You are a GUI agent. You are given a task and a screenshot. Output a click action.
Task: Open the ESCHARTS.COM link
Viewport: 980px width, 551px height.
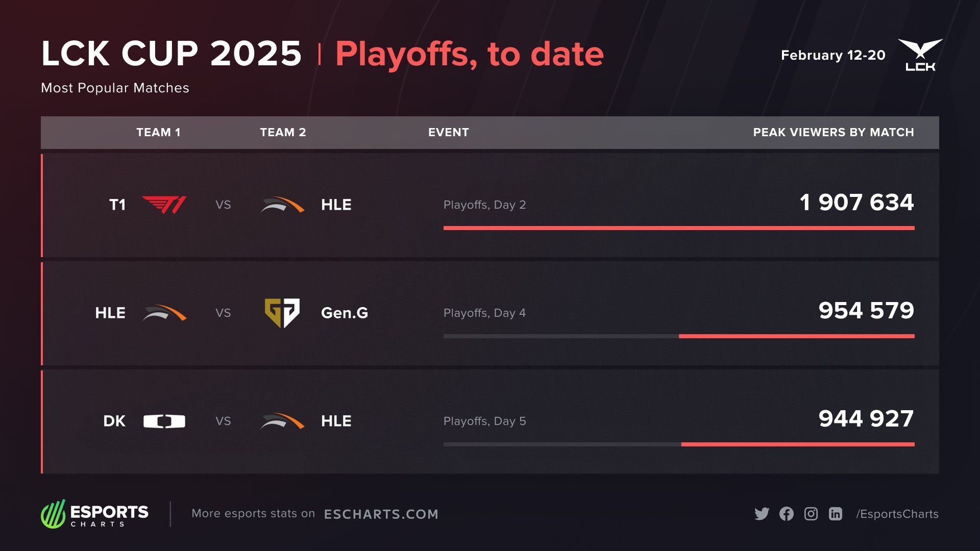381,514
